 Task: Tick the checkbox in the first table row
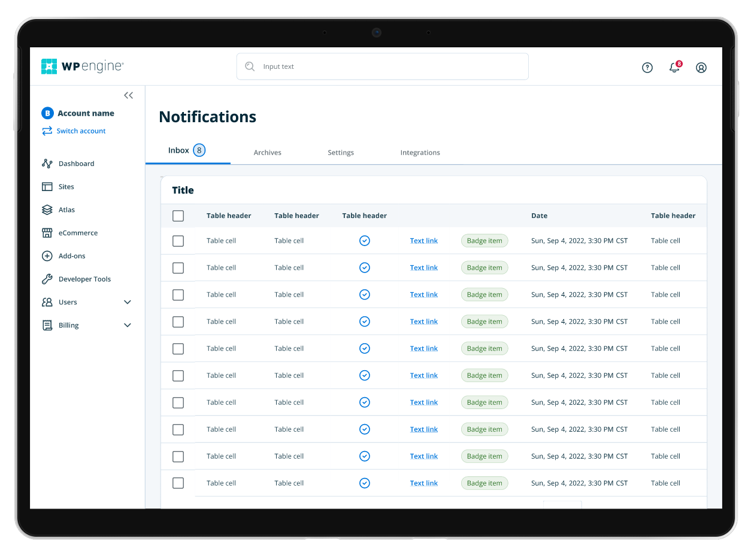point(178,241)
